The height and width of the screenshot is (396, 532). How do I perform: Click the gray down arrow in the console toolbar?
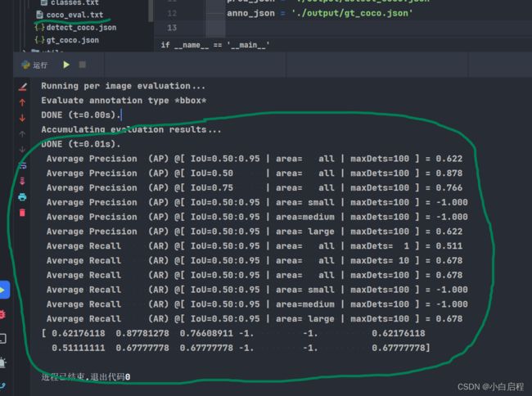22,150
